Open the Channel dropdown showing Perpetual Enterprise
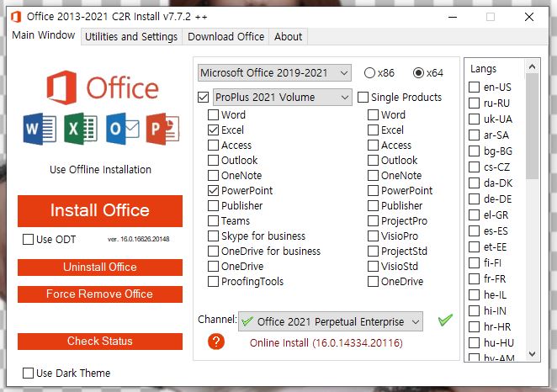 click(x=331, y=321)
